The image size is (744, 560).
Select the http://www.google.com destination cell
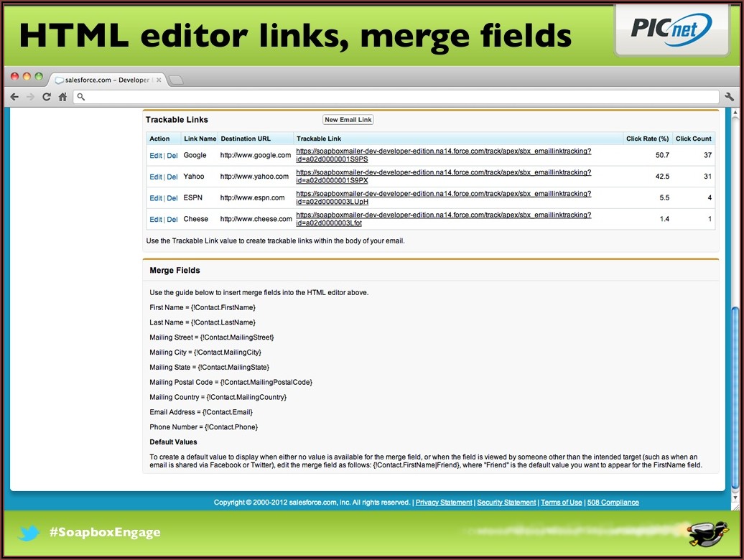255,155
